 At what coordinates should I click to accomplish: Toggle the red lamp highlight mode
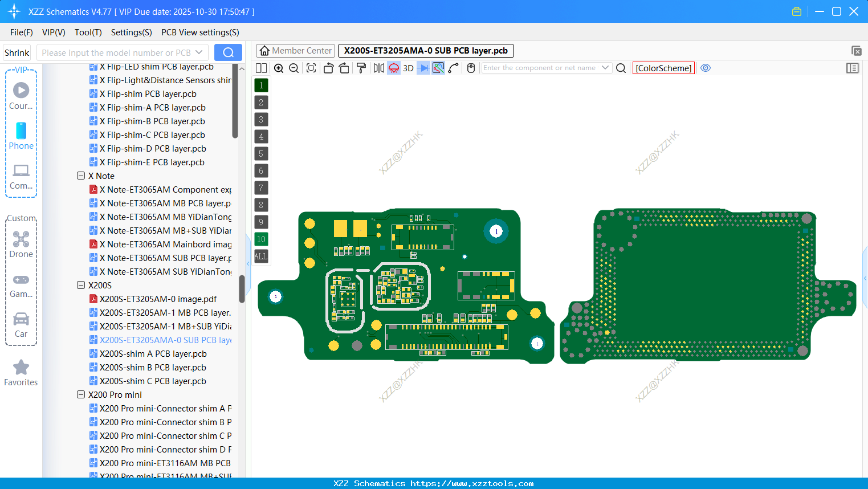[x=393, y=68]
